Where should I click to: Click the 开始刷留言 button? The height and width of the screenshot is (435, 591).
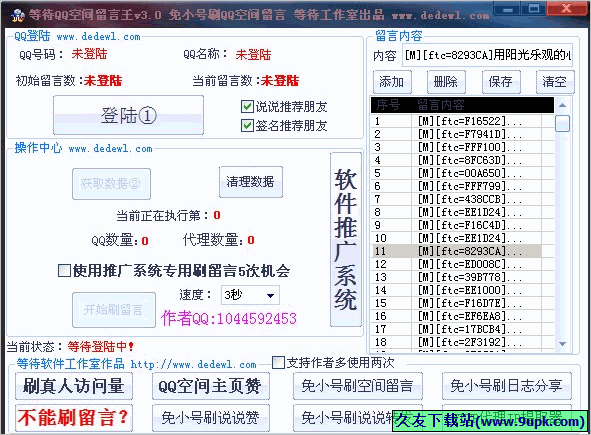click(114, 310)
